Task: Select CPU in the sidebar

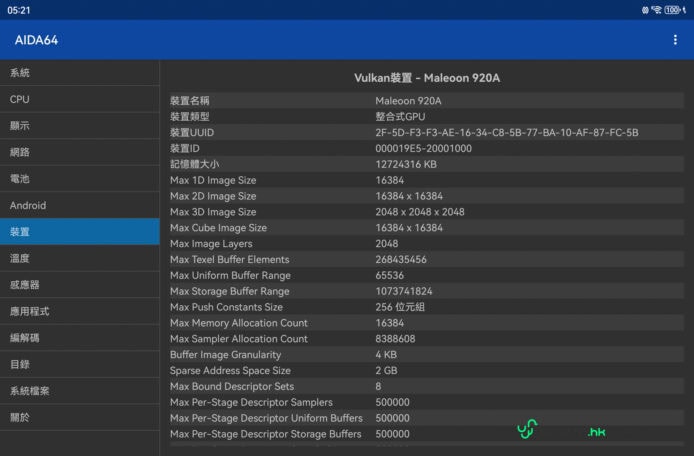Action: pos(80,99)
